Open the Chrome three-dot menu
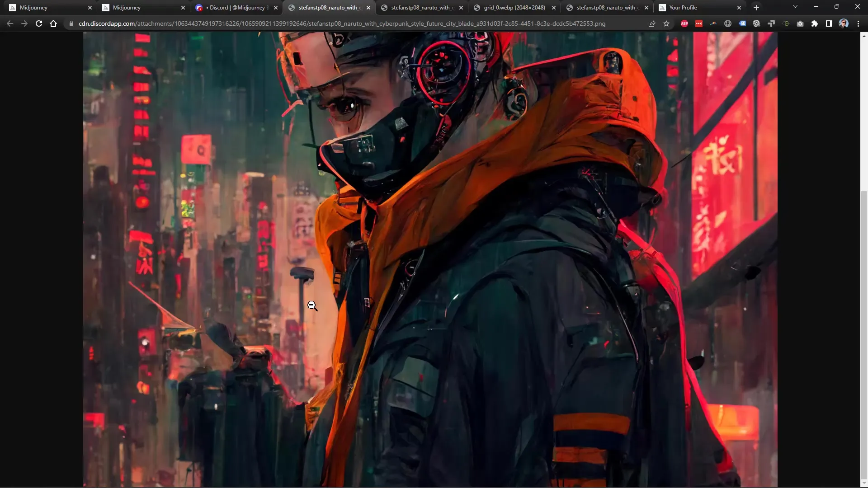Viewport: 868px width, 488px height. click(x=858, y=23)
